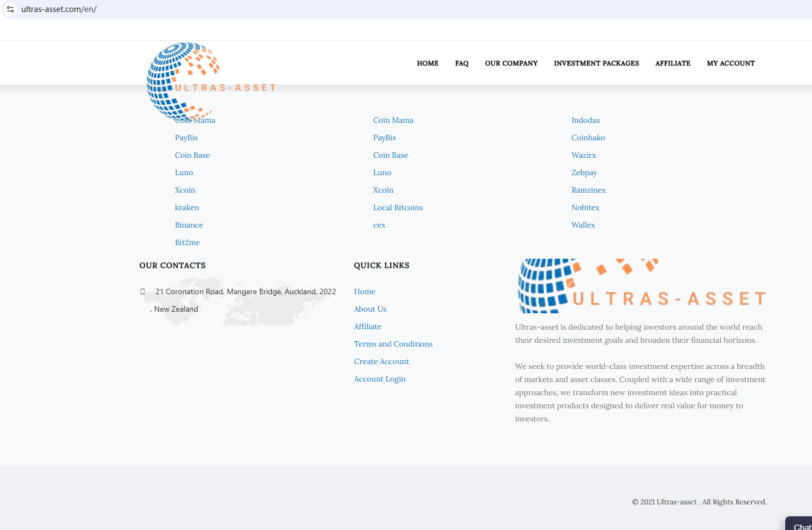Click paragraph starting "We seek to provide world-class"
The width and height of the screenshot is (812, 530).
(x=641, y=392)
